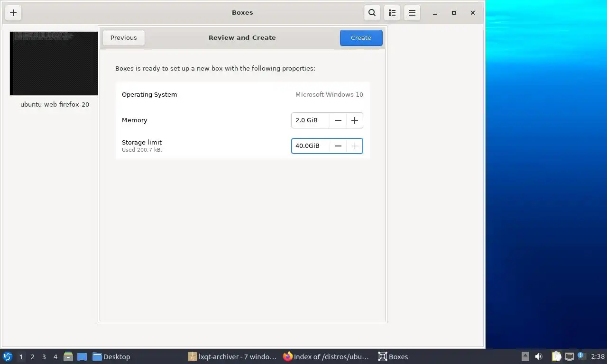This screenshot has height=364, width=607.
Task: Focus the Memory 2.0 GiB field
Action: (x=311, y=120)
